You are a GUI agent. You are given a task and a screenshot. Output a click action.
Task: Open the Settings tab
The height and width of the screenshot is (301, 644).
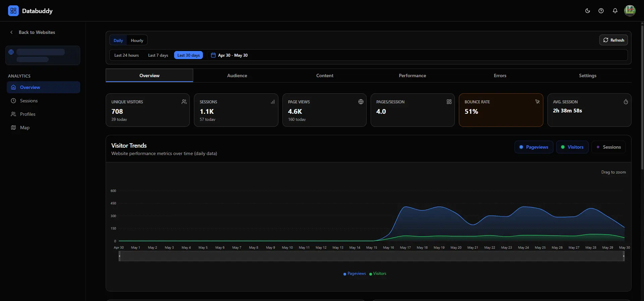[x=588, y=76]
